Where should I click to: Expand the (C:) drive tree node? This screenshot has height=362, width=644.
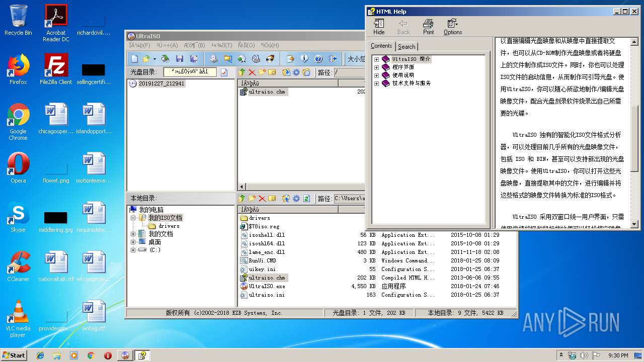tap(133, 250)
